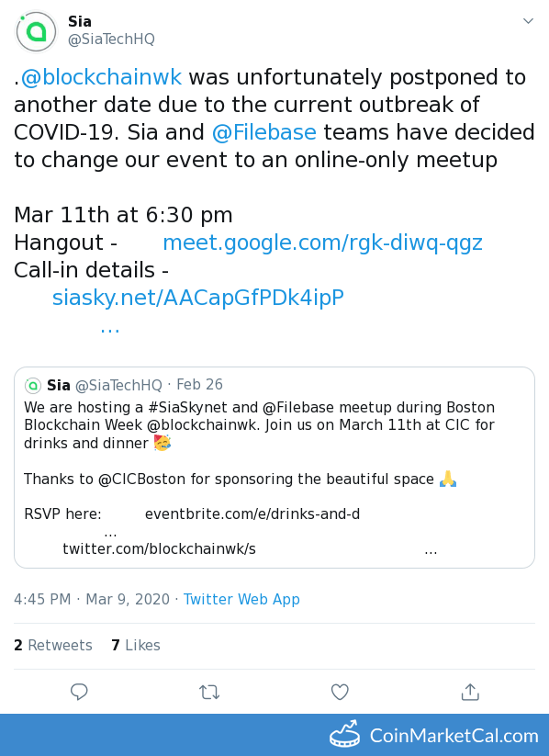Click the 7 Likes counter
The image size is (549, 756).
(x=135, y=645)
